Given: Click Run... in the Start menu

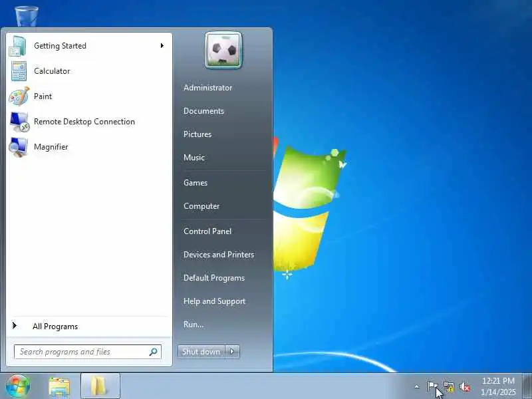Looking at the screenshot, I should pyautogui.click(x=194, y=325).
